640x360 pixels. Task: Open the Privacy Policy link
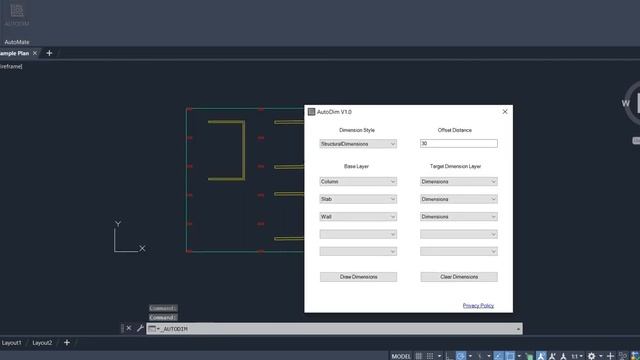[478, 305]
